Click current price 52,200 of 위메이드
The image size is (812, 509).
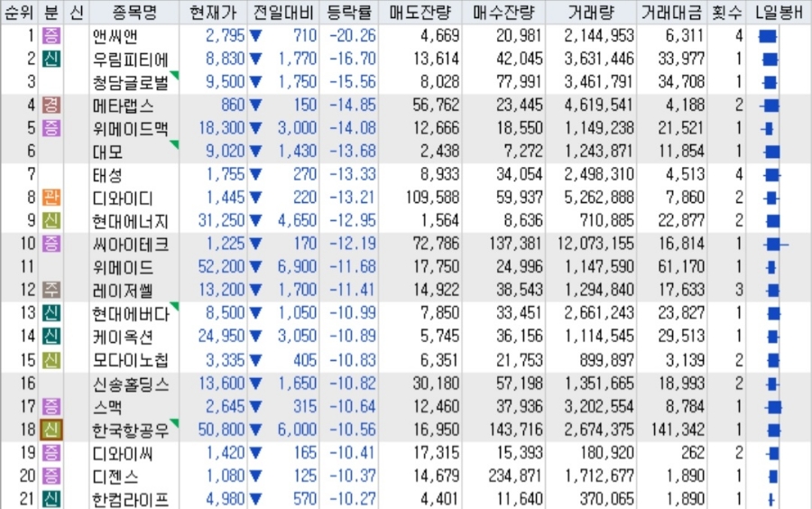(x=221, y=266)
